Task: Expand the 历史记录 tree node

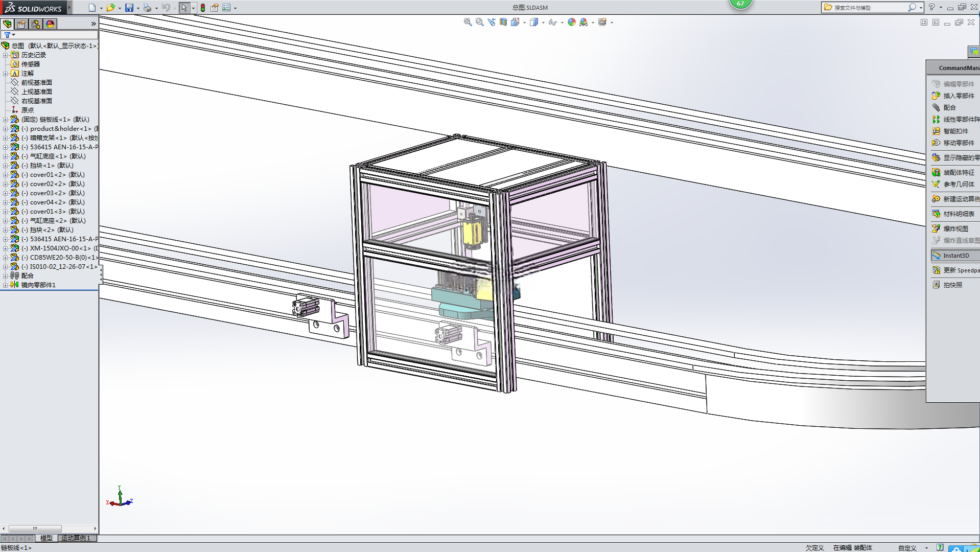Action: click(x=5, y=55)
